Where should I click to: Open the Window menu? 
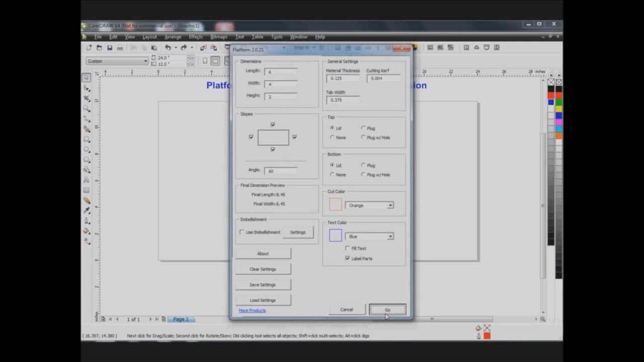point(298,37)
